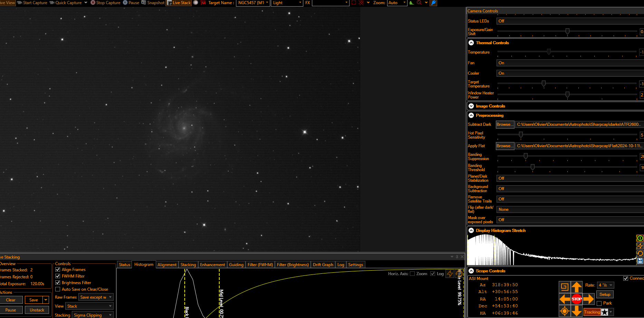Click the Clear stack button
The height and width of the screenshot is (318, 644).
point(11,300)
